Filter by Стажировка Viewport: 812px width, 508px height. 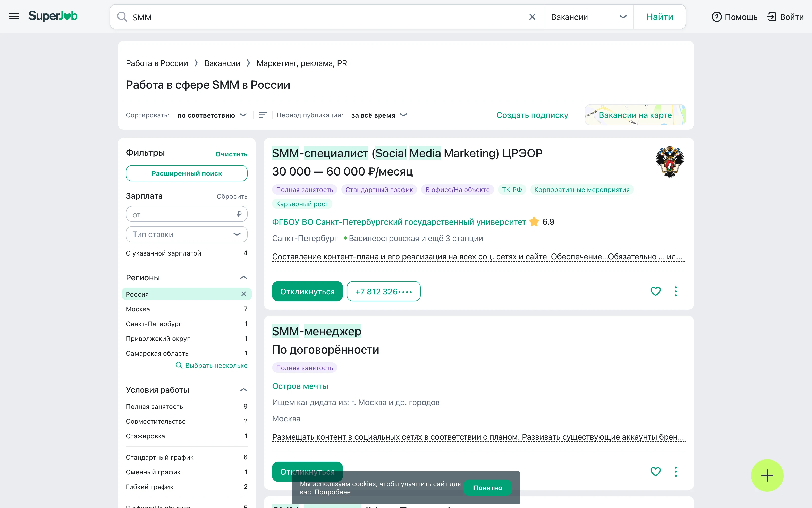pos(187,436)
